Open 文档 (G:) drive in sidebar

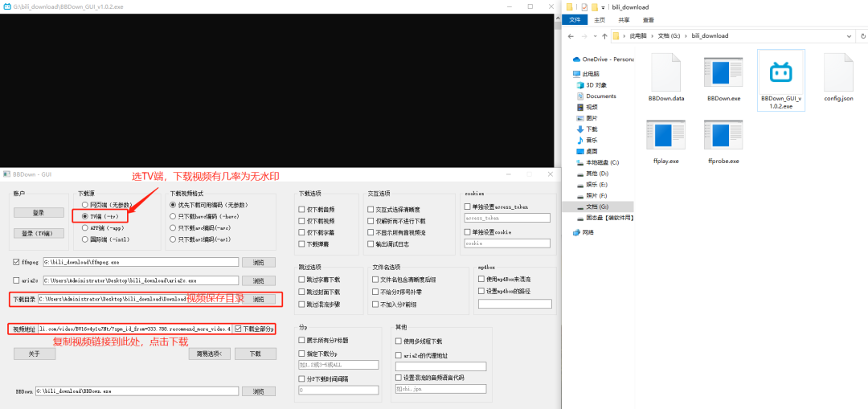(x=592, y=207)
